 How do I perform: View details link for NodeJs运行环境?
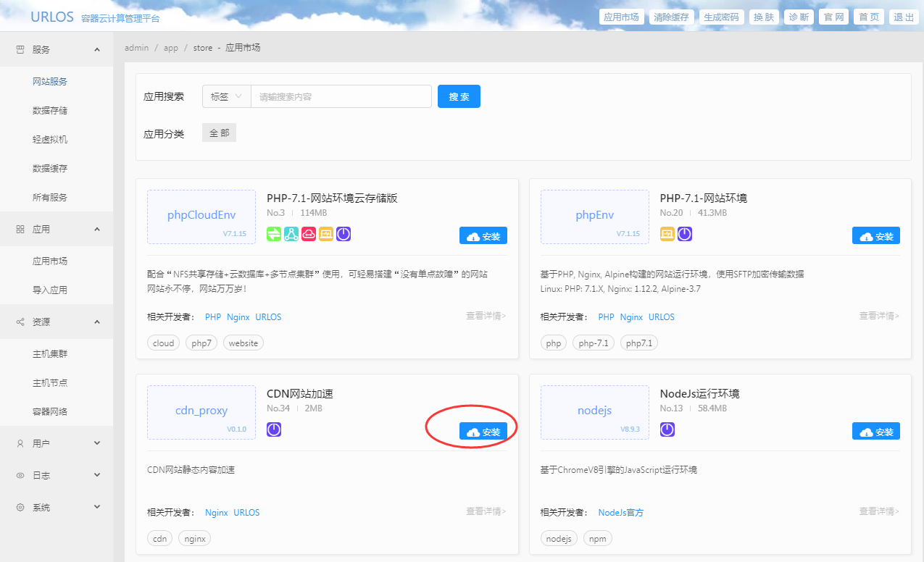[x=879, y=511]
